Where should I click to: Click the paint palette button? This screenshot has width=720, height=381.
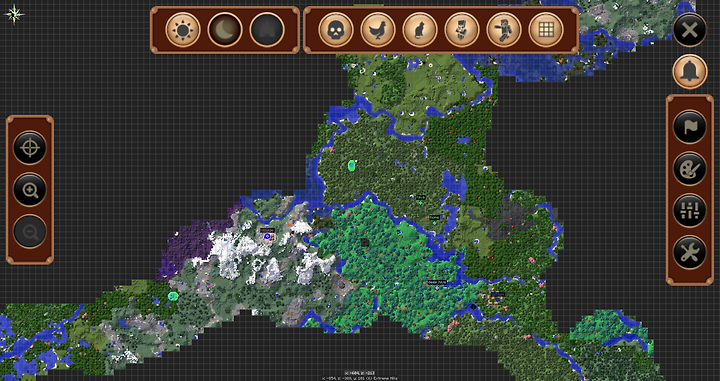(690, 168)
